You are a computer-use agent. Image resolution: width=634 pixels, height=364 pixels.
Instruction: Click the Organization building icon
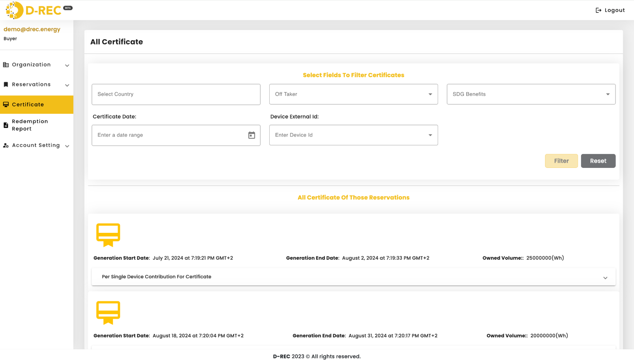(x=6, y=65)
